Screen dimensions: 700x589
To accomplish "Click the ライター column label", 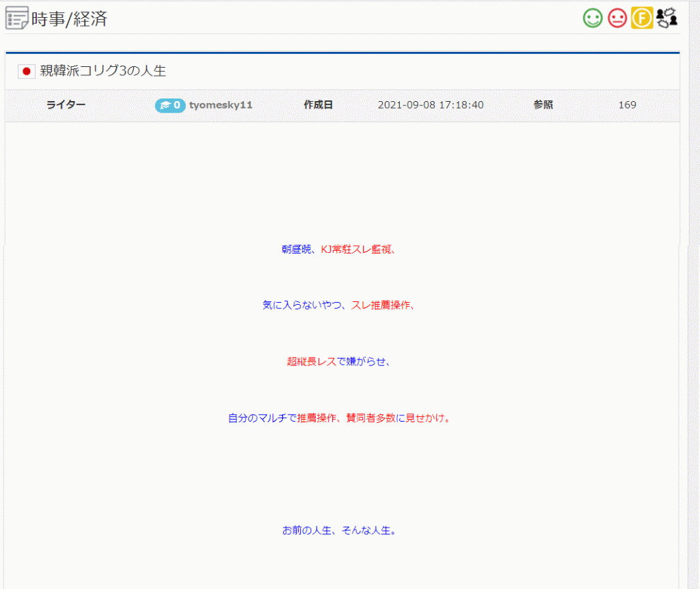I will (x=66, y=105).
